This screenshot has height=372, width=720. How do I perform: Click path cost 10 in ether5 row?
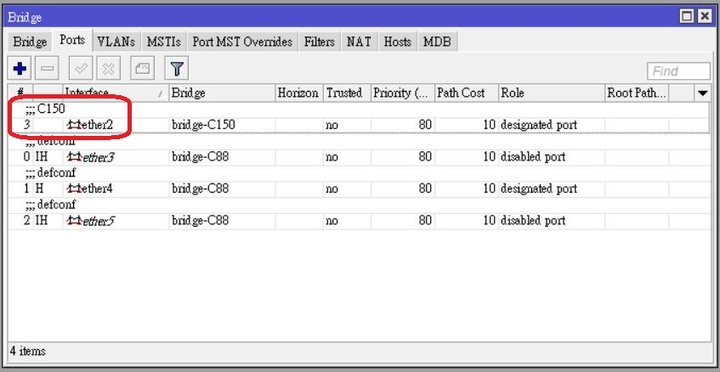click(489, 221)
